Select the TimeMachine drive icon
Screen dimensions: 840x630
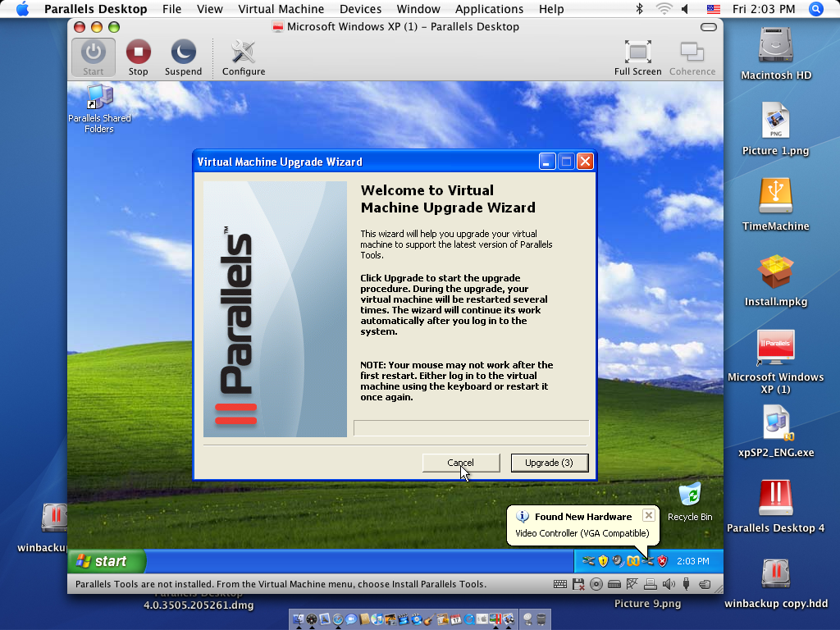point(776,204)
